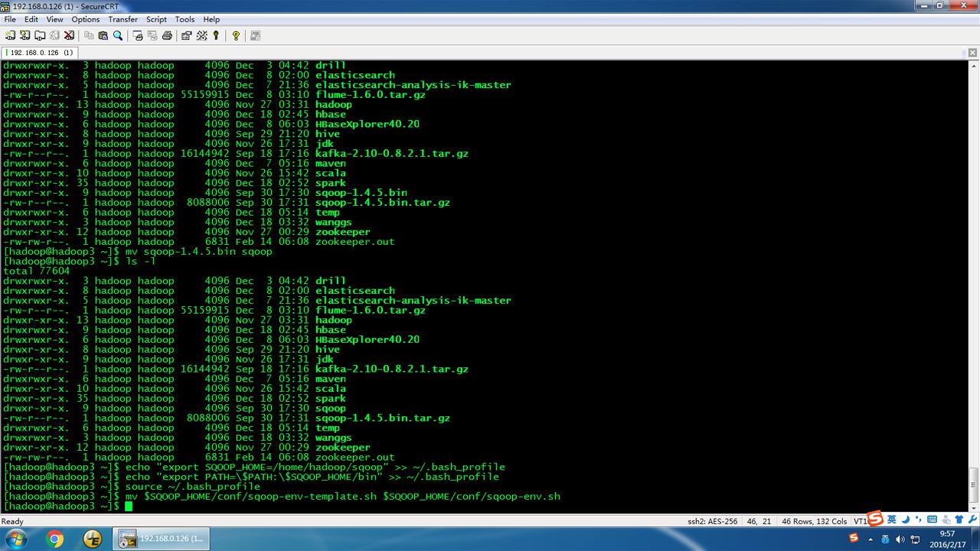Screen dimensions: 980x551
Task: Click the Sogou S tray icon
Action: [x=854, y=539]
